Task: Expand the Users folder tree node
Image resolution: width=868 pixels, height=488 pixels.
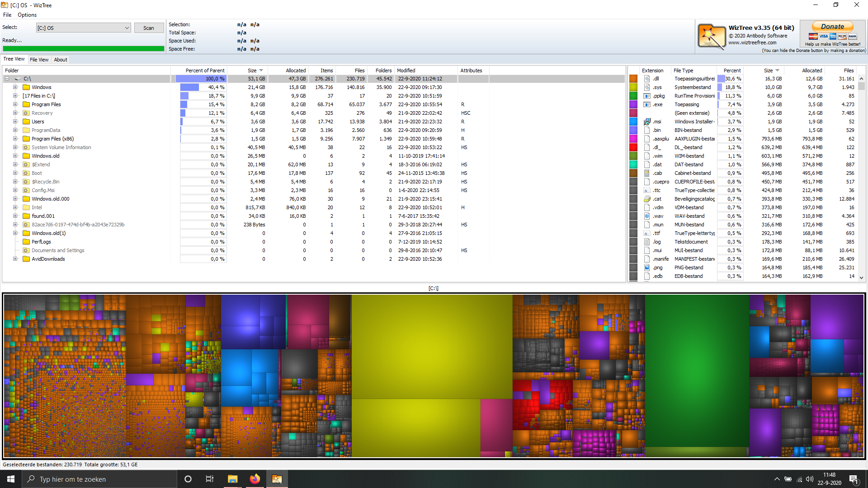Action: (15, 122)
